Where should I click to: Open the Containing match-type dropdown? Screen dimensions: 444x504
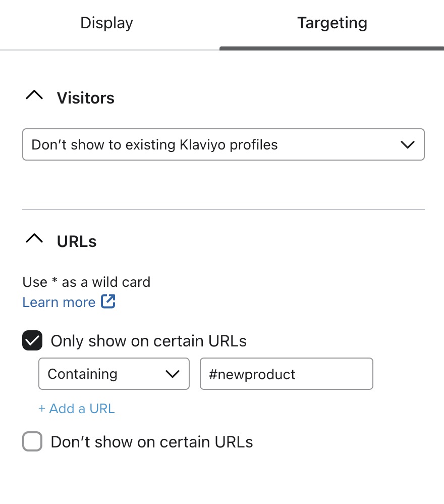point(114,374)
